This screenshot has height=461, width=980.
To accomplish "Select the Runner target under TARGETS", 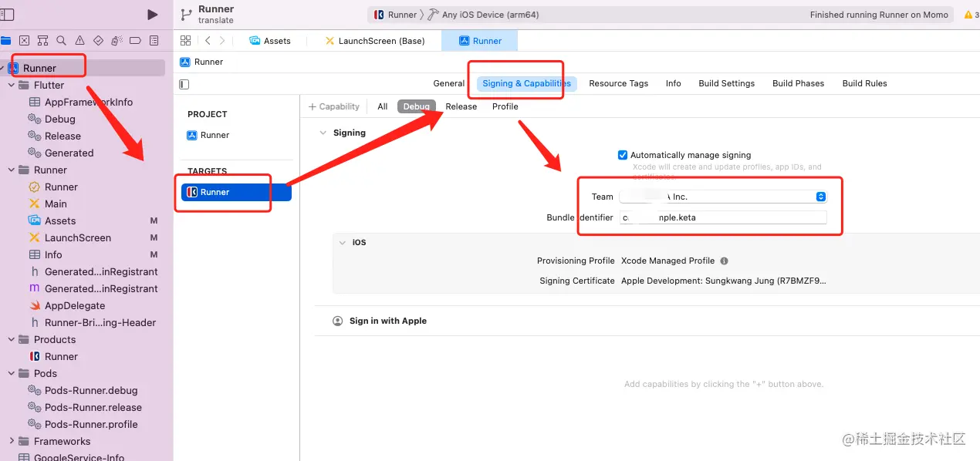I will point(236,192).
